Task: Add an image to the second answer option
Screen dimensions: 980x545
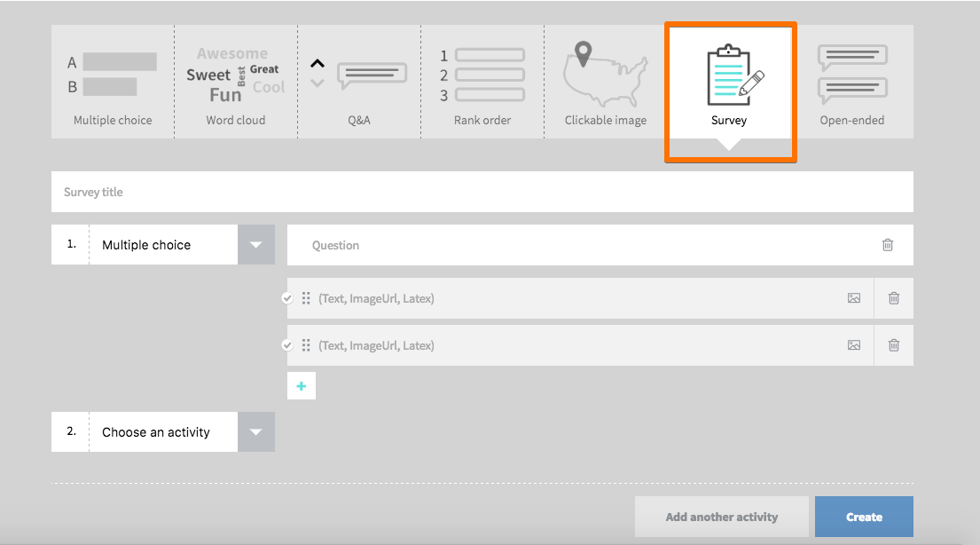Action: pyautogui.click(x=853, y=345)
